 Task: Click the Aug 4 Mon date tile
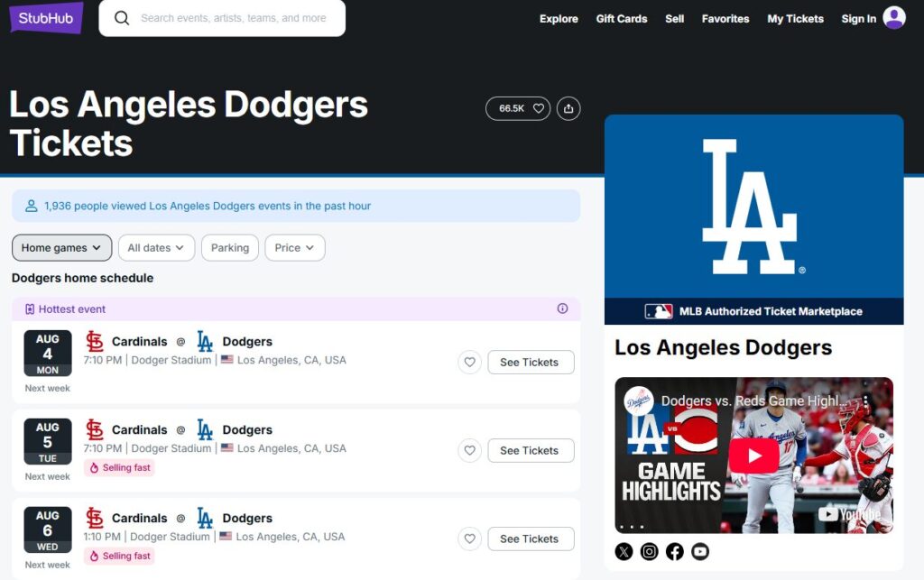tap(48, 354)
